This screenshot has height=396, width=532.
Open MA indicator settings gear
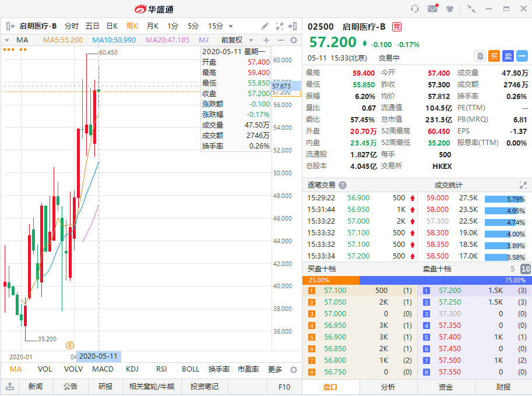click(294, 40)
